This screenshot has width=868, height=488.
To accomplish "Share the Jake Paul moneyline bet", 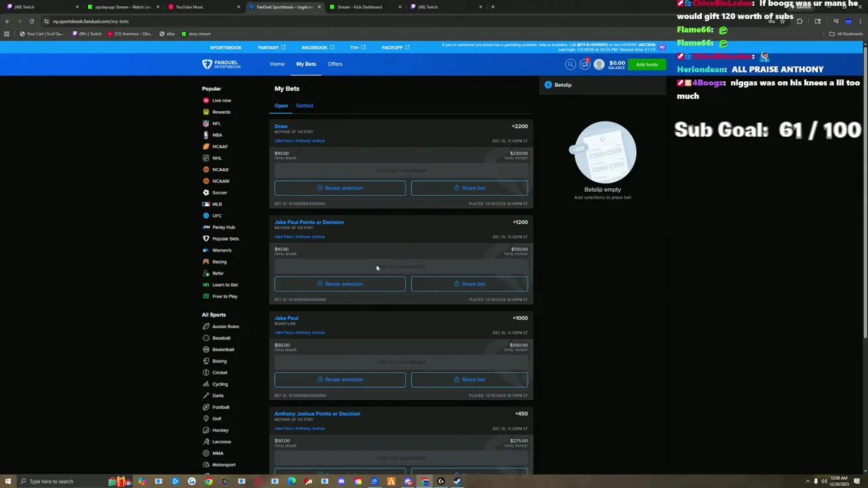I will pos(469,380).
